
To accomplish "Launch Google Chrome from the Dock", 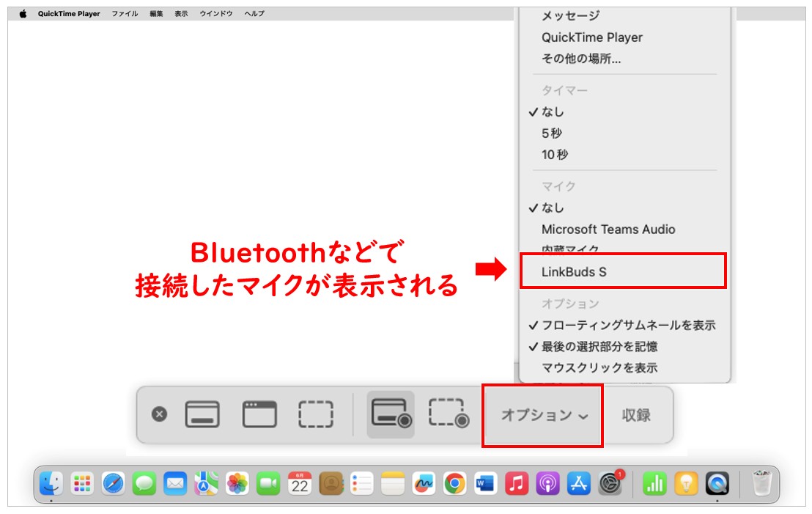I will coord(454,484).
